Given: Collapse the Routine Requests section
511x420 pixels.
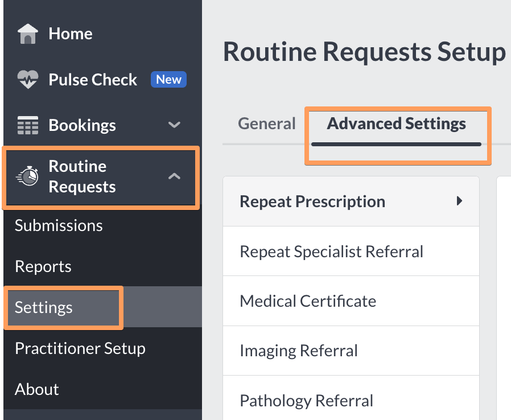Looking at the screenshot, I should (x=174, y=176).
